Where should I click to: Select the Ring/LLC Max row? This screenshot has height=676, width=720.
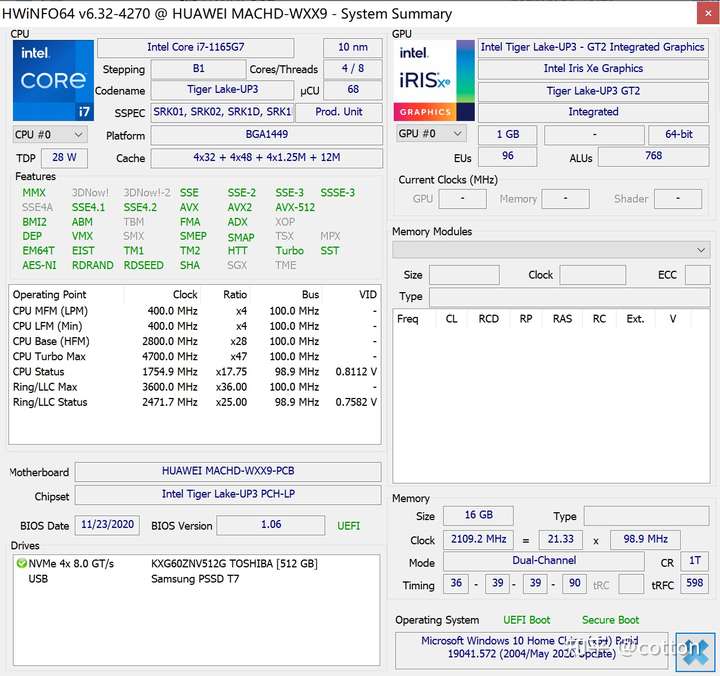click(x=195, y=387)
